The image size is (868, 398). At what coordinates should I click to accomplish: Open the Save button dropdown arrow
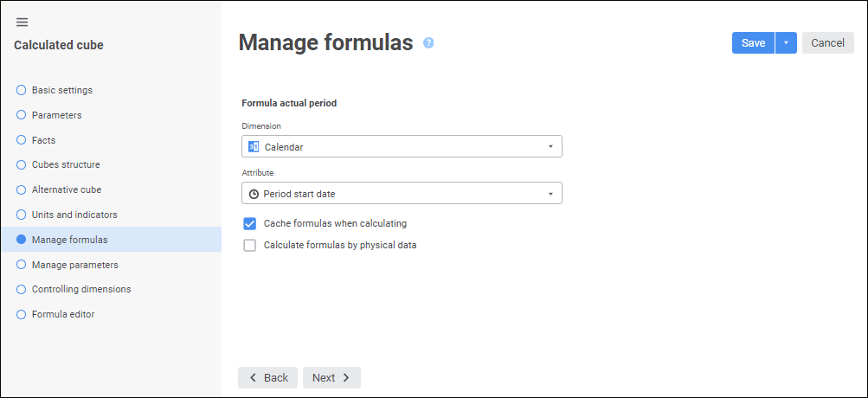coord(786,43)
